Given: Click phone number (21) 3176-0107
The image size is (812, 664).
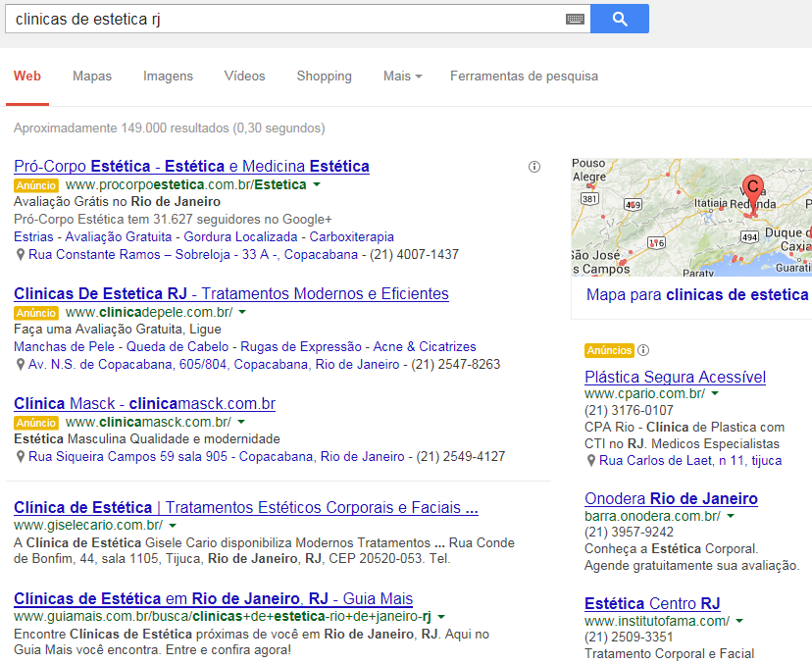Looking at the screenshot, I should click(x=629, y=411).
